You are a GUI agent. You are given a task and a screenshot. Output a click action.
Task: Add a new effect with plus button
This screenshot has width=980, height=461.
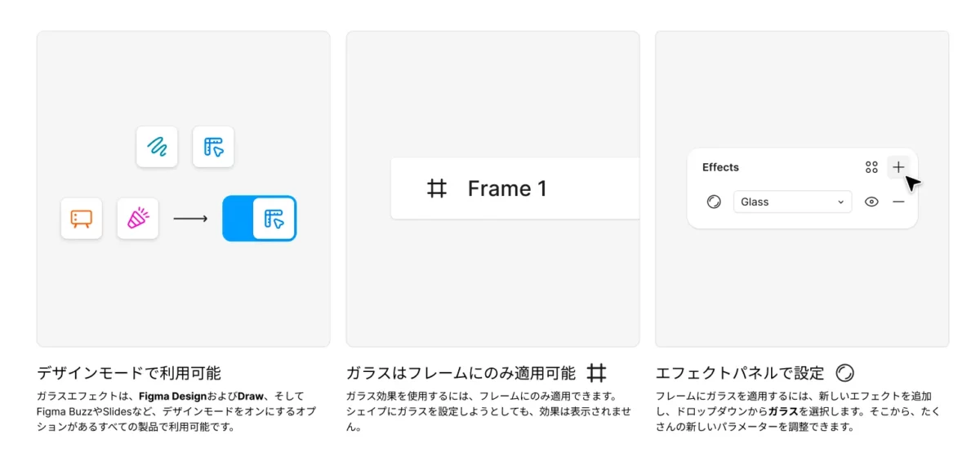point(898,167)
